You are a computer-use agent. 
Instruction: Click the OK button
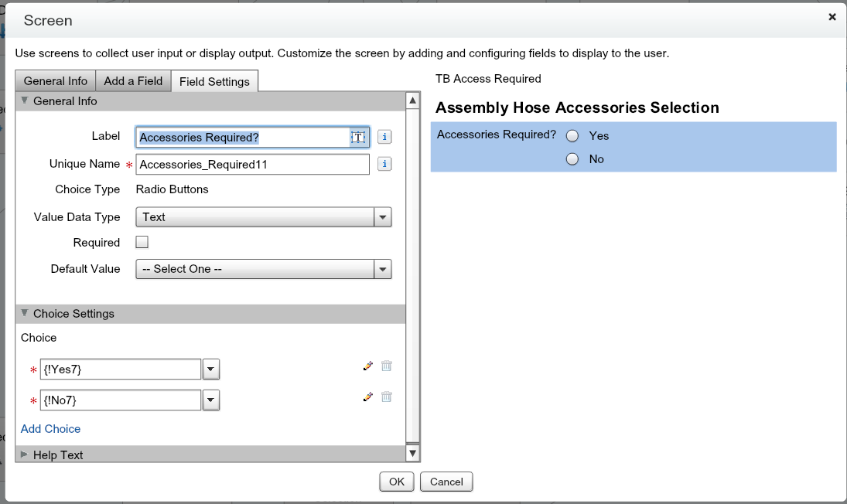tap(397, 482)
